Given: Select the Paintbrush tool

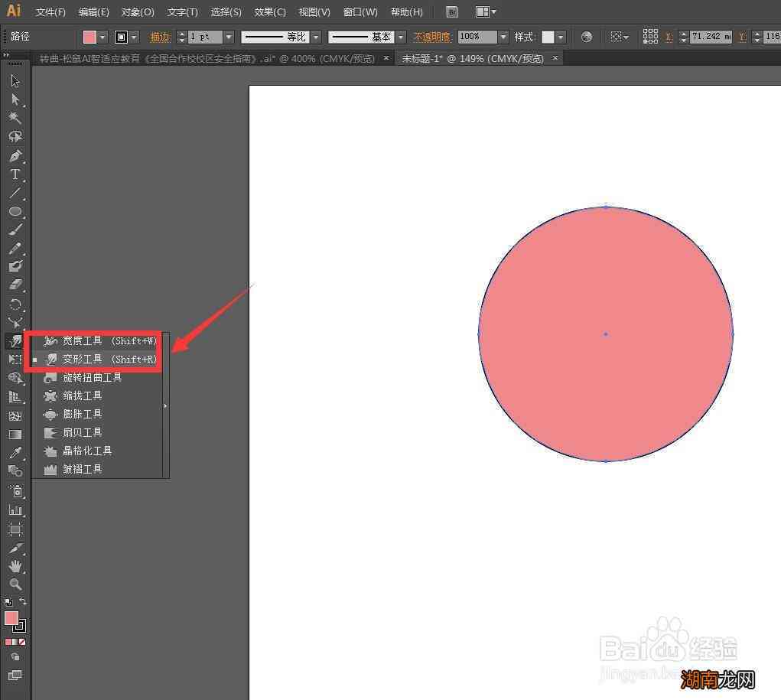Looking at the screenshot, I should pyautogui.click(x=15, y=230).
